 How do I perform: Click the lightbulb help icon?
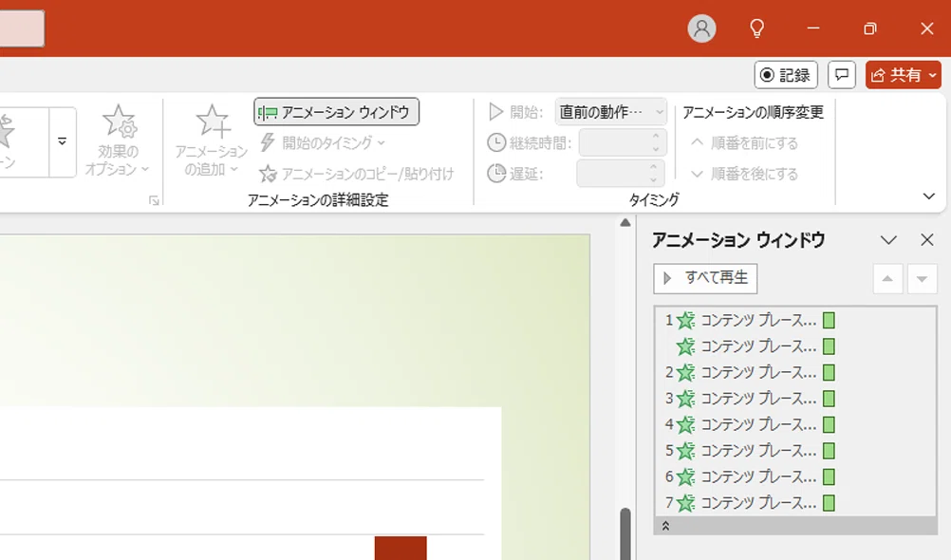click(757, 28)
